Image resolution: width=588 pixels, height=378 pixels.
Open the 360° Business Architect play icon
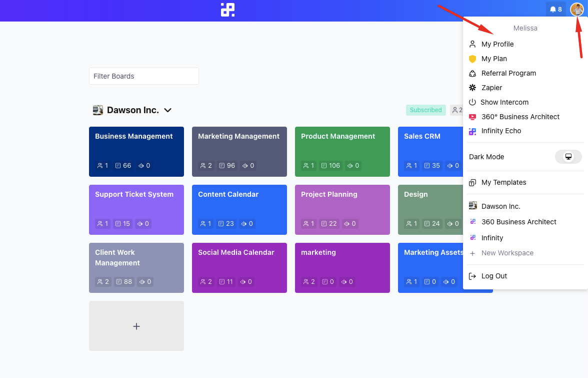472,117
